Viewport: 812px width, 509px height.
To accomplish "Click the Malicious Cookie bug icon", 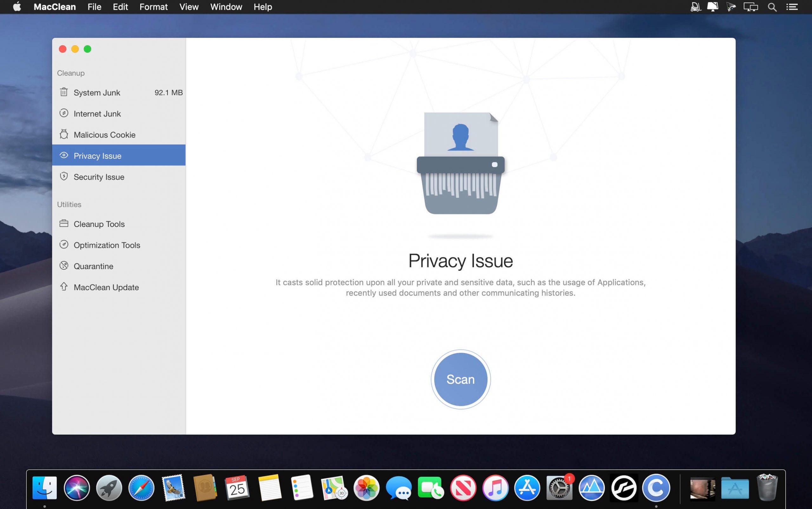I will point(64,134).
